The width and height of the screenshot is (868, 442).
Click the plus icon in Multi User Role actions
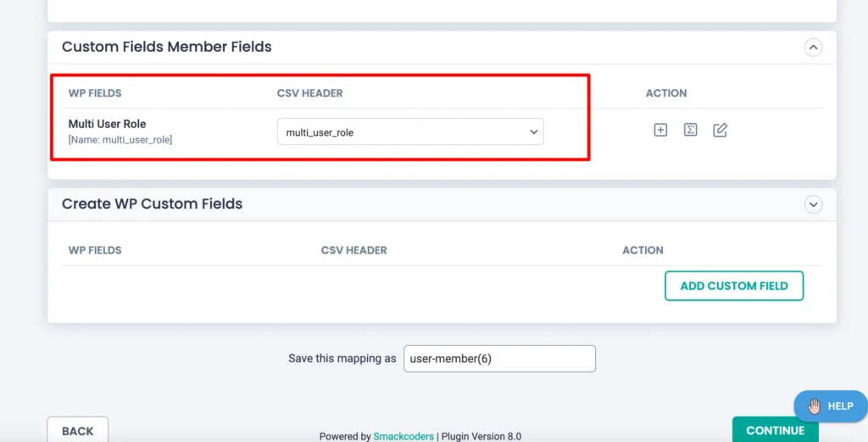(x=660, y=130)
